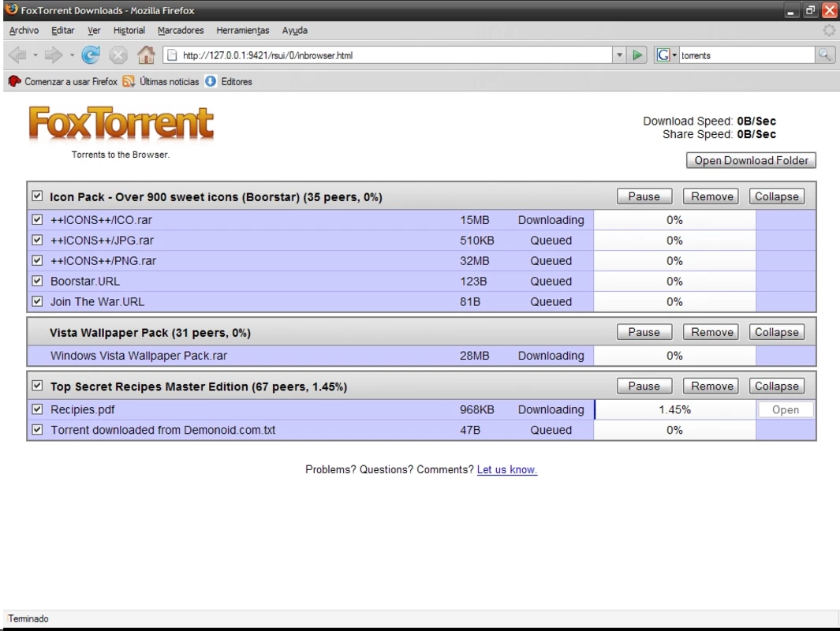
Task: Toggle the Recipies.pdf checkbox
Action: click(x=37, y=409)
